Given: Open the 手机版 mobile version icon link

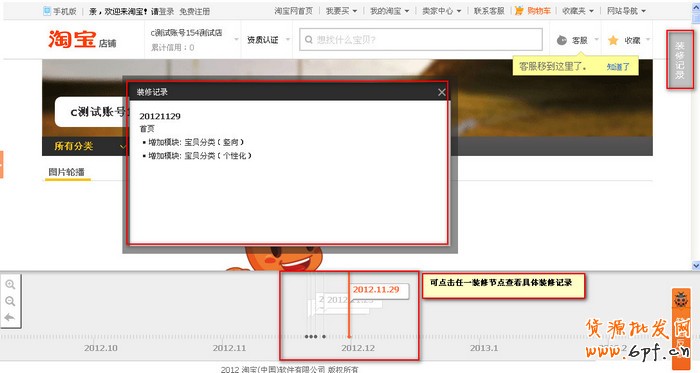Looking at the screenshot, I should tap(60, 11).
